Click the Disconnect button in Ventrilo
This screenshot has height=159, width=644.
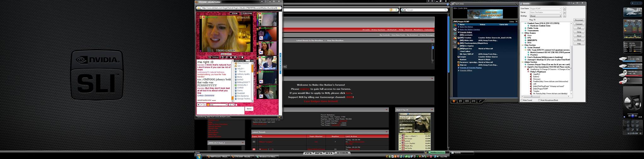[579, 20]
